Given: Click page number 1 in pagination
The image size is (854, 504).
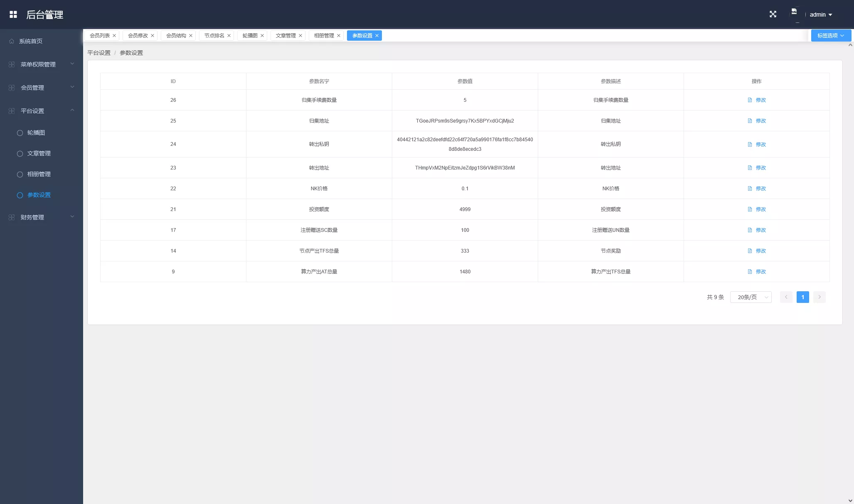Looking at the screenshot, I should [802, 297].
